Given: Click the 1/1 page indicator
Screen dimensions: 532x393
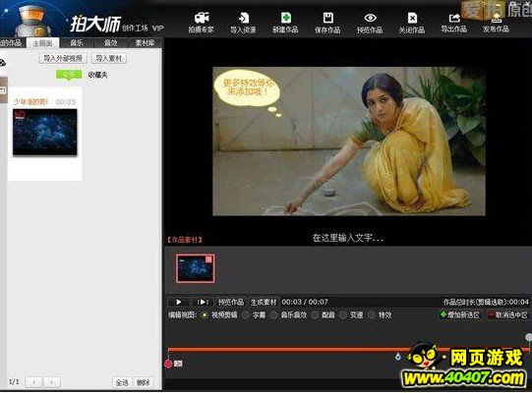Looking at the screenshot, I should [14, 382].
